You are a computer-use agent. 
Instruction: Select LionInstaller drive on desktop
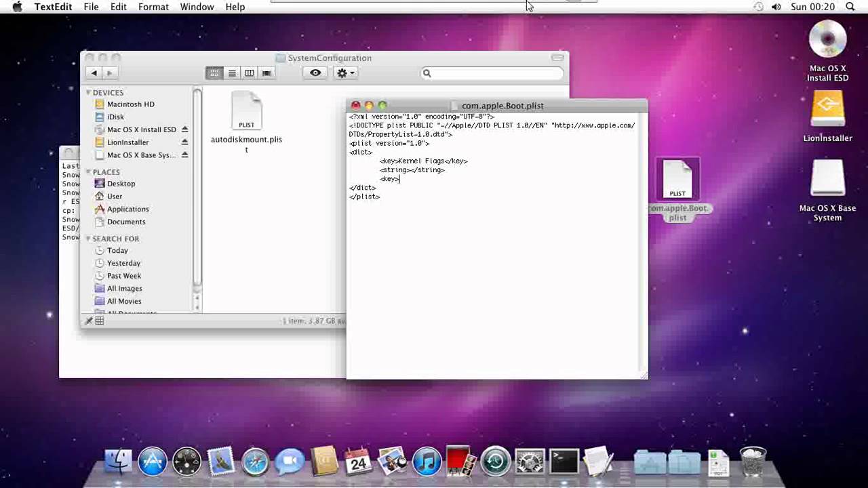click(828, 116)
